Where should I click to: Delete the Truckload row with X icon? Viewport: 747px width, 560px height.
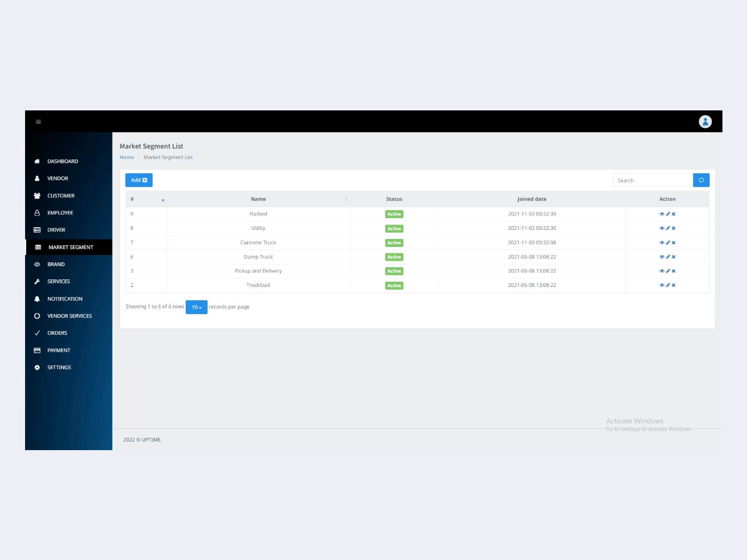[x=673, y=285]
